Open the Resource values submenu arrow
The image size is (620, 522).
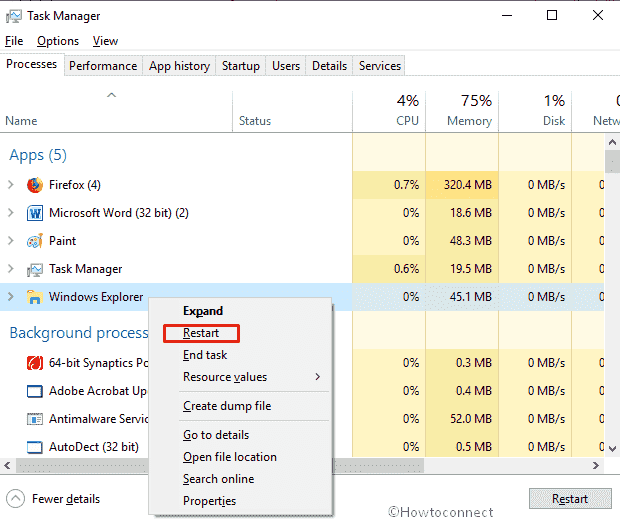318,377
